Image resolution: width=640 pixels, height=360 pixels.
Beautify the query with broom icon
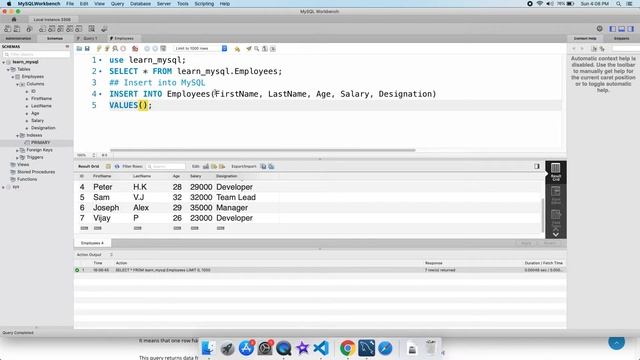pos(249,49)
